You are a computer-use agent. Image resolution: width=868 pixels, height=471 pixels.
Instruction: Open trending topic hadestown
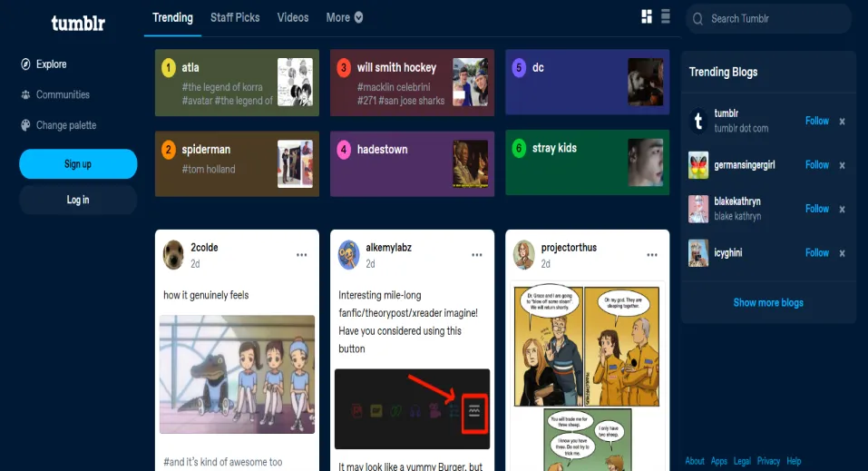(x=413, y=163)
